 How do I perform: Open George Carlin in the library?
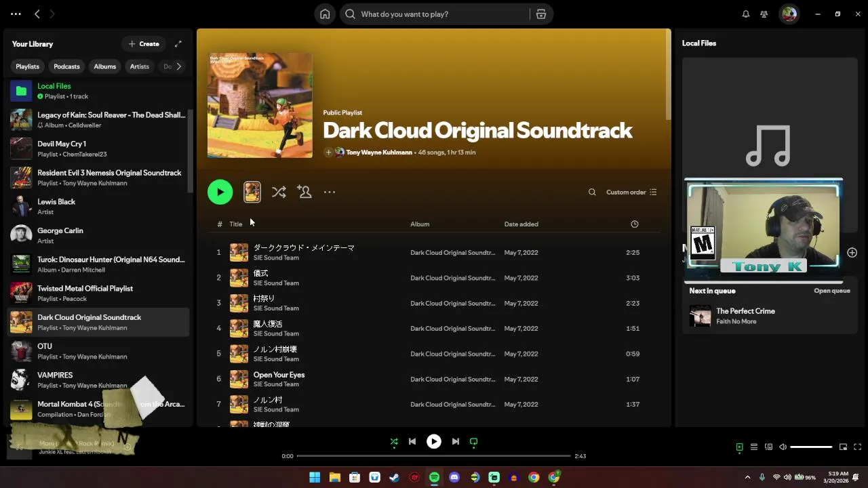pos(98,235)
